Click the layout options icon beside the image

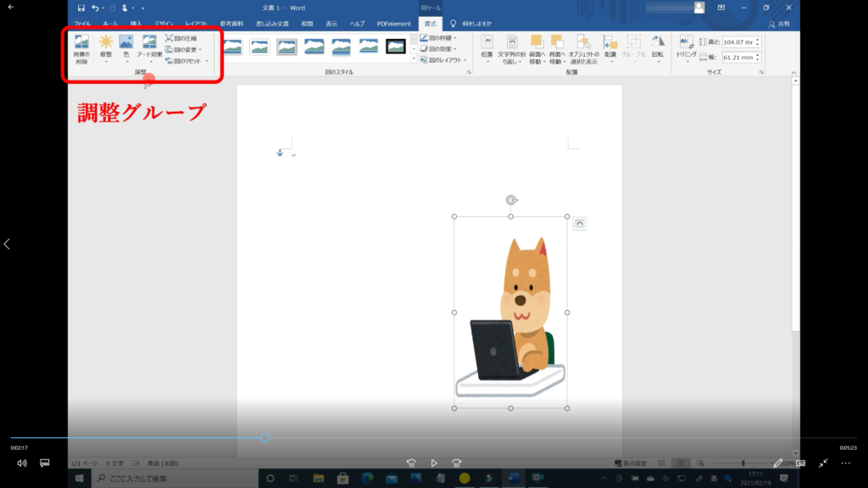579,223
